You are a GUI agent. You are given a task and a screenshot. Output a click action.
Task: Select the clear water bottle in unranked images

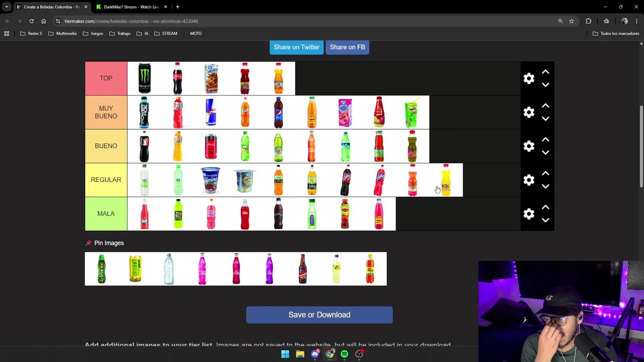coord(169,269)
